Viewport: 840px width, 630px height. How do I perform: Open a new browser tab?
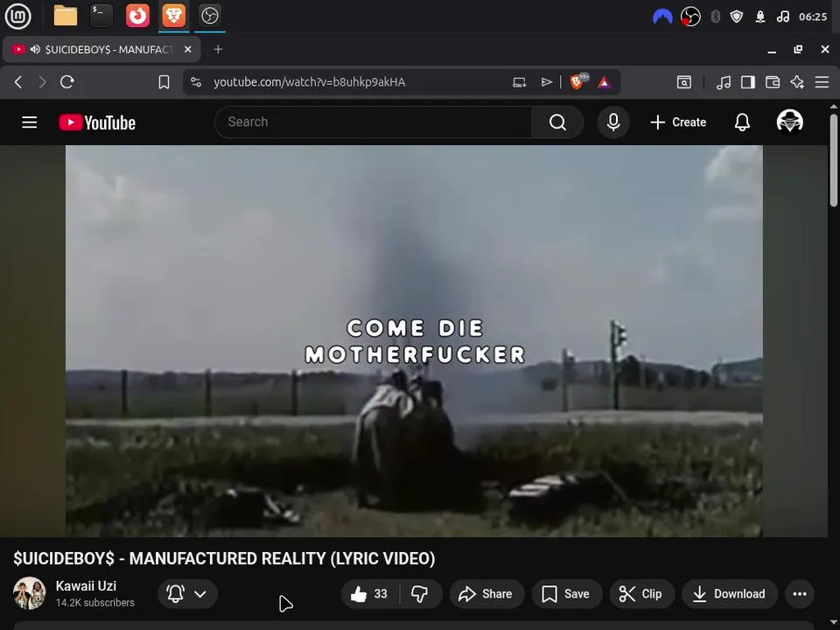[218, 49]
